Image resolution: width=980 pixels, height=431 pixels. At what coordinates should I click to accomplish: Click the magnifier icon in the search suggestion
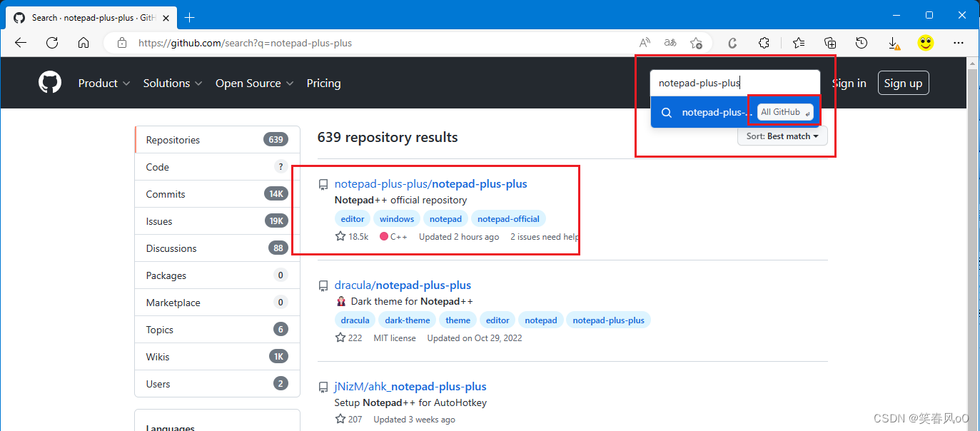[x=667, y=113]
